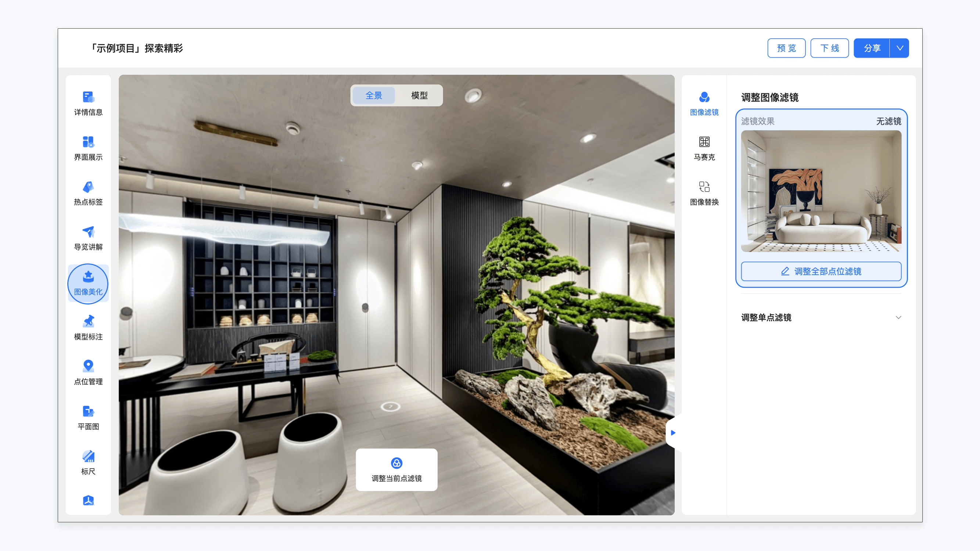Click the filter effect preview thumbnail

(x=821, y=191)
